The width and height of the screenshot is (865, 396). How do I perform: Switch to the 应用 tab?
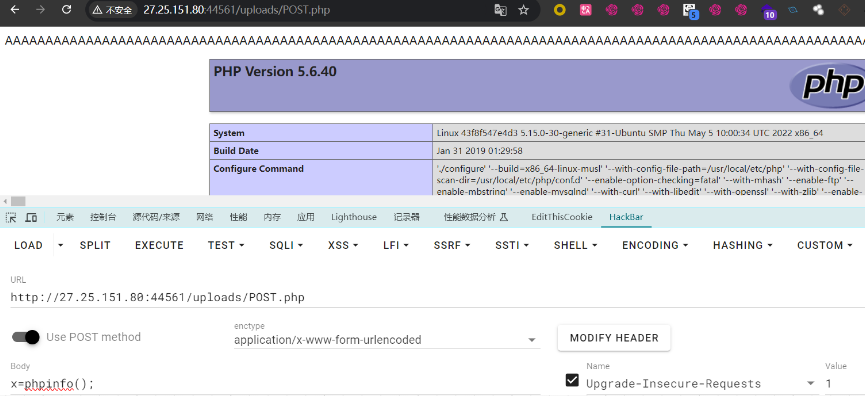pyautogui.click(x=306, y=217)
